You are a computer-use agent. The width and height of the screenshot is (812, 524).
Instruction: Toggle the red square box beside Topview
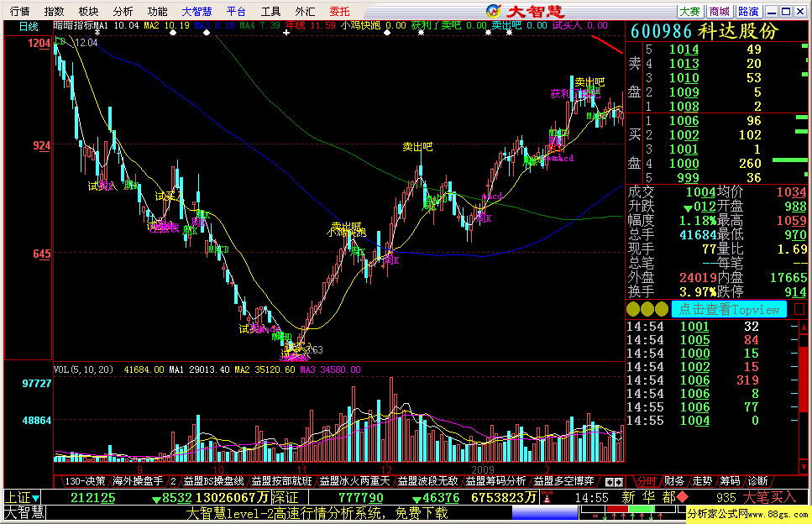pyautogui.click(x=799, y=309)
